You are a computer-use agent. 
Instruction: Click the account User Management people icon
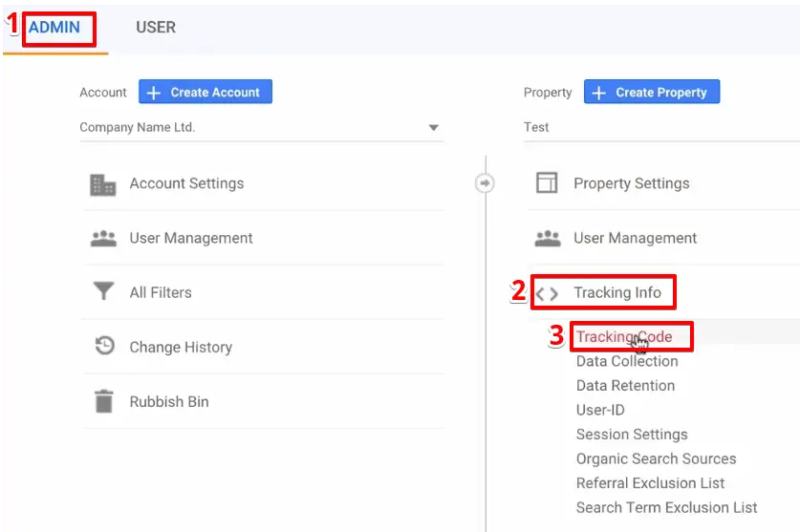(x=103, y=238)
